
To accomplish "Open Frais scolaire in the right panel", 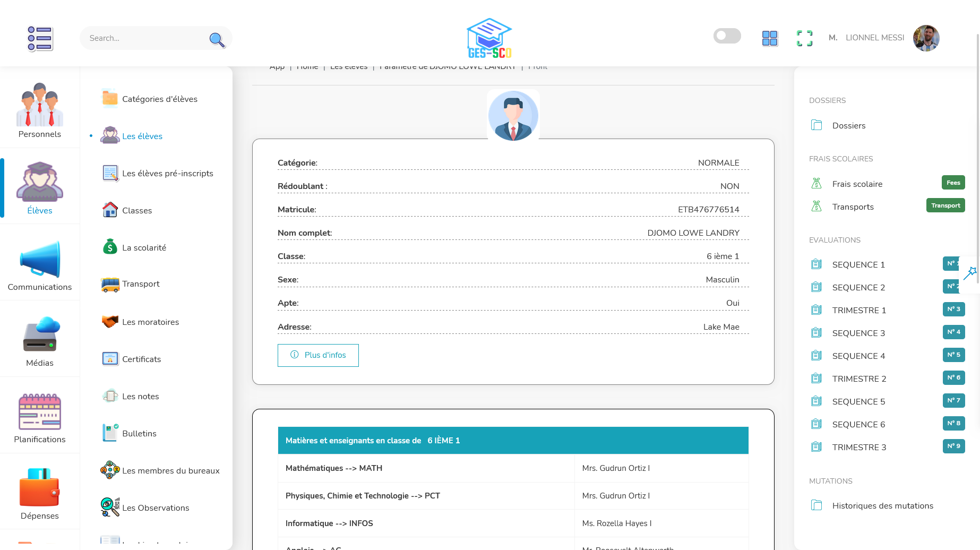I will pos(857,184).
